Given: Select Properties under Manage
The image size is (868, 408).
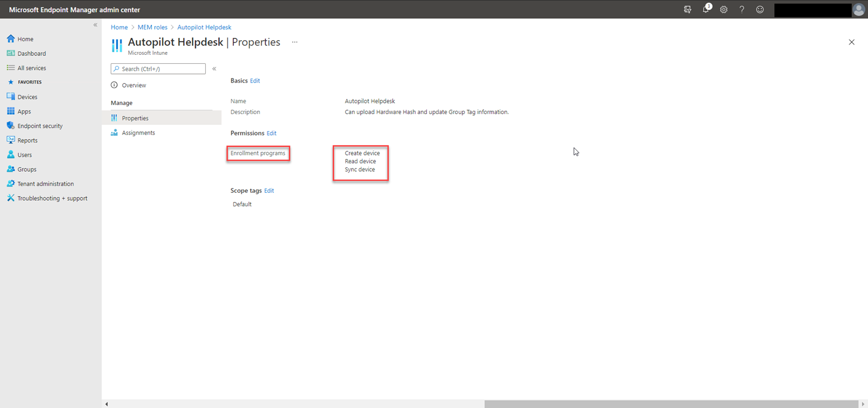Looking at the screenshot, I should (162, 118).
